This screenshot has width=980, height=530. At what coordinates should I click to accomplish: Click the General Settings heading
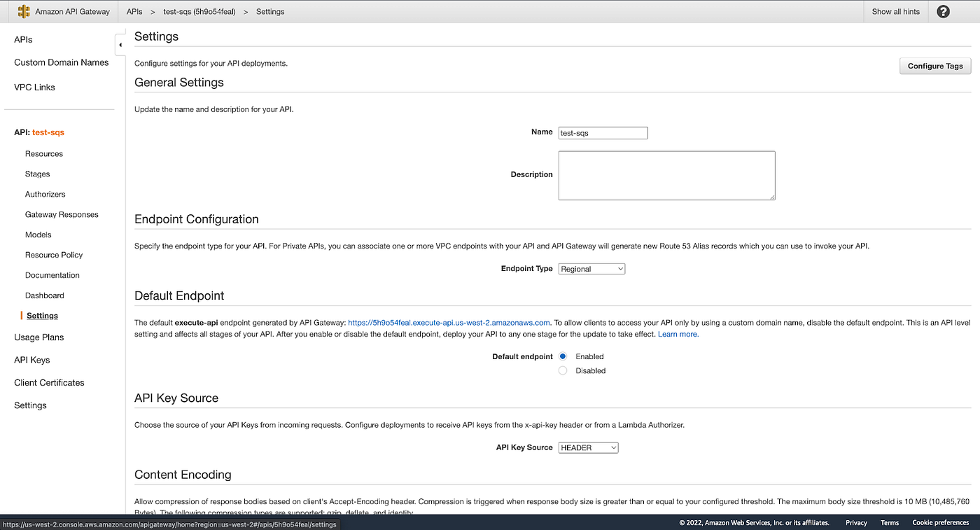179,83
